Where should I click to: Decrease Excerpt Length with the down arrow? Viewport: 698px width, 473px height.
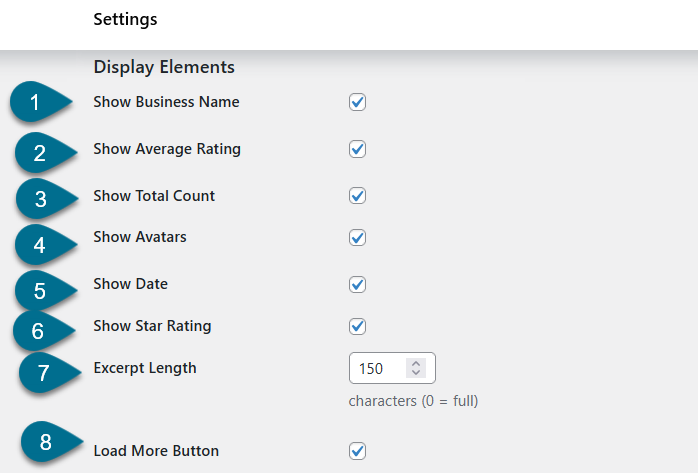[416, 374]
